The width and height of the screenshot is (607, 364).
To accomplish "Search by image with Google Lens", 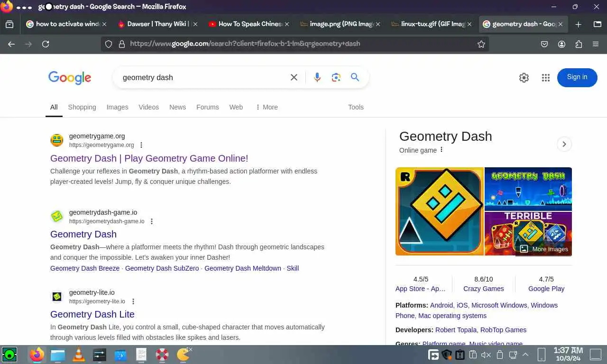I will (x=336, y=77).
